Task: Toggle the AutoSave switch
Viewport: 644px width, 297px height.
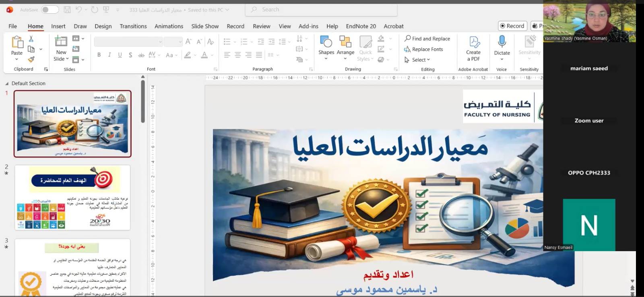Action: pyautogui.click(x=50, y=10)
